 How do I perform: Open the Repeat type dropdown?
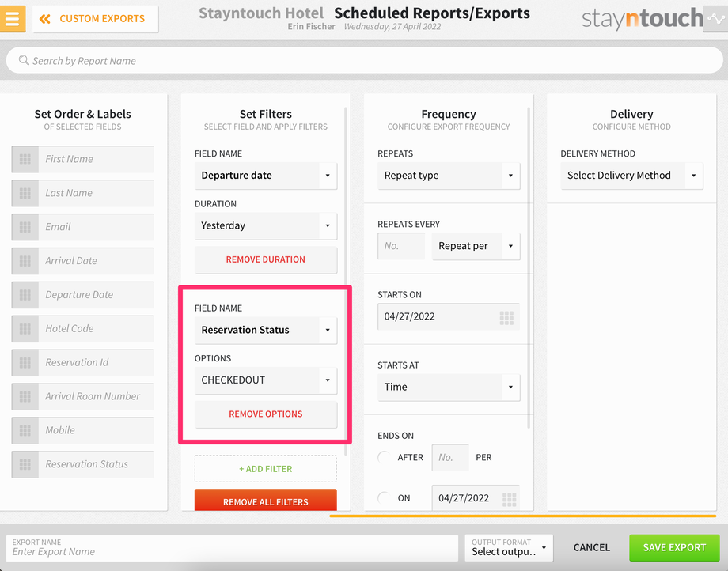pos(449,176)
